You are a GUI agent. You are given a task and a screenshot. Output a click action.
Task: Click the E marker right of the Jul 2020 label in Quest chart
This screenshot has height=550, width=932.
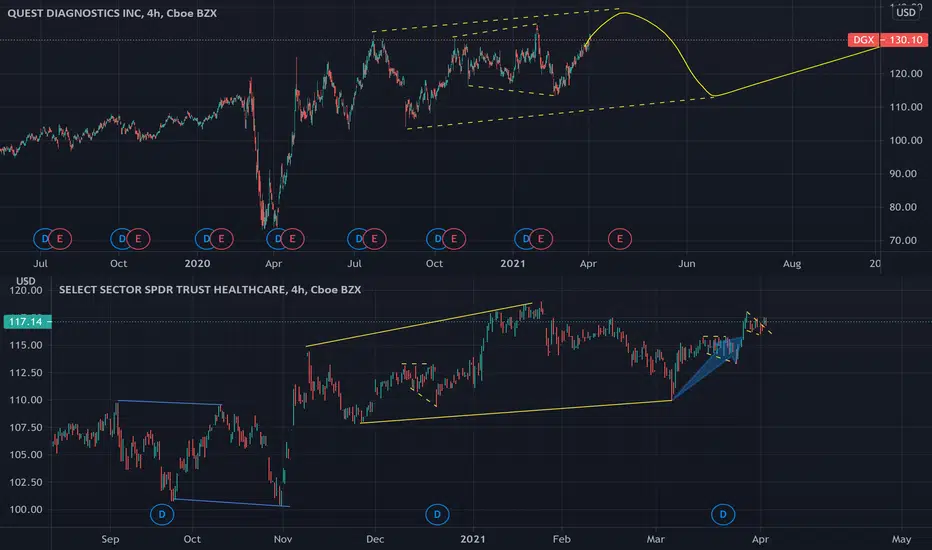tap(374, 239)
